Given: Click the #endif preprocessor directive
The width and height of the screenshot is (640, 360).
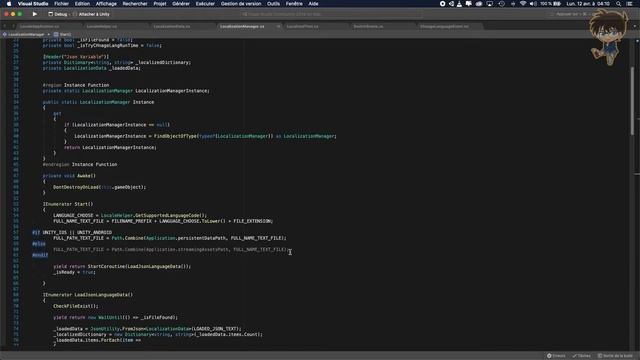Looking at the screenshot, I should 40,255.
